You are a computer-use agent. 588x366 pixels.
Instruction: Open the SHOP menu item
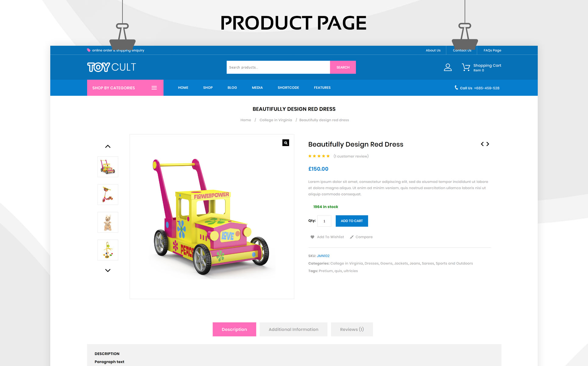(208, 88)
